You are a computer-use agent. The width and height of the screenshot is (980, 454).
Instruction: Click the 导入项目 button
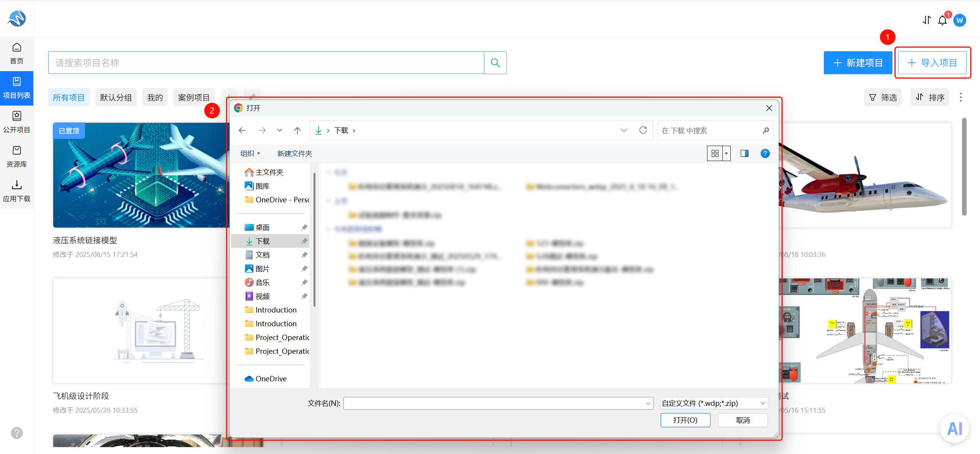(x=932, y=63)
